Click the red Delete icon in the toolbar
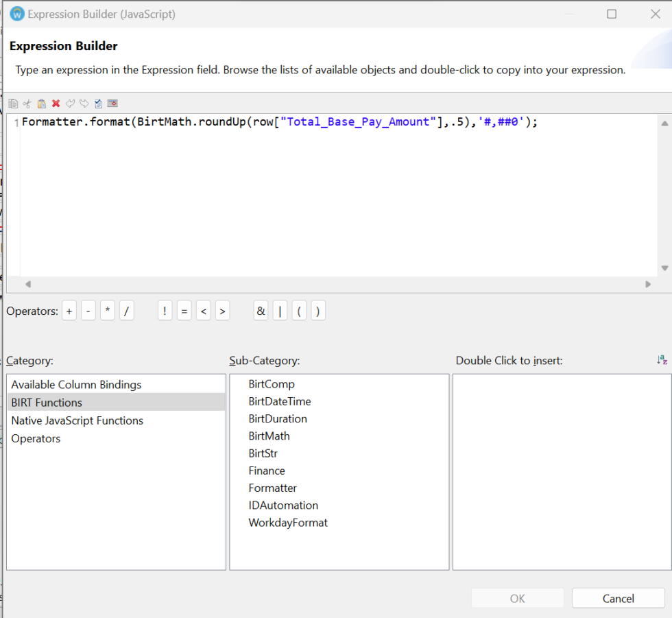Image resolution: width=672 pixels, height=618 pixels. click(56, 103)
